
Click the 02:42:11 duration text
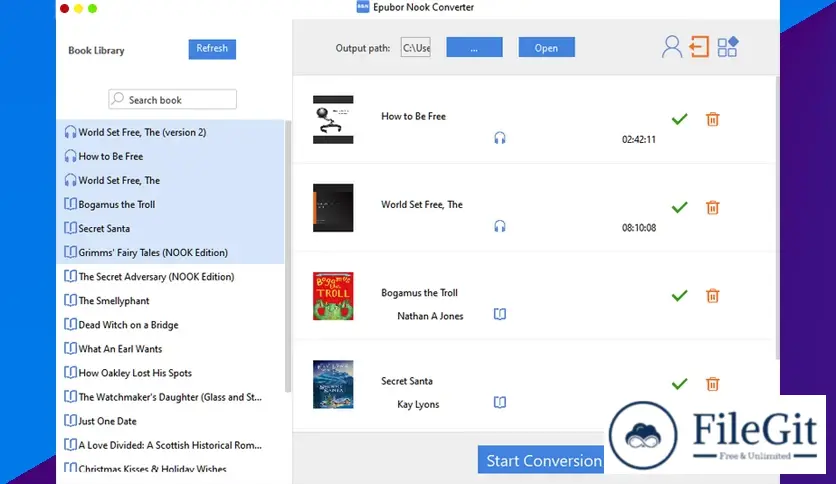tap(639, 140)
